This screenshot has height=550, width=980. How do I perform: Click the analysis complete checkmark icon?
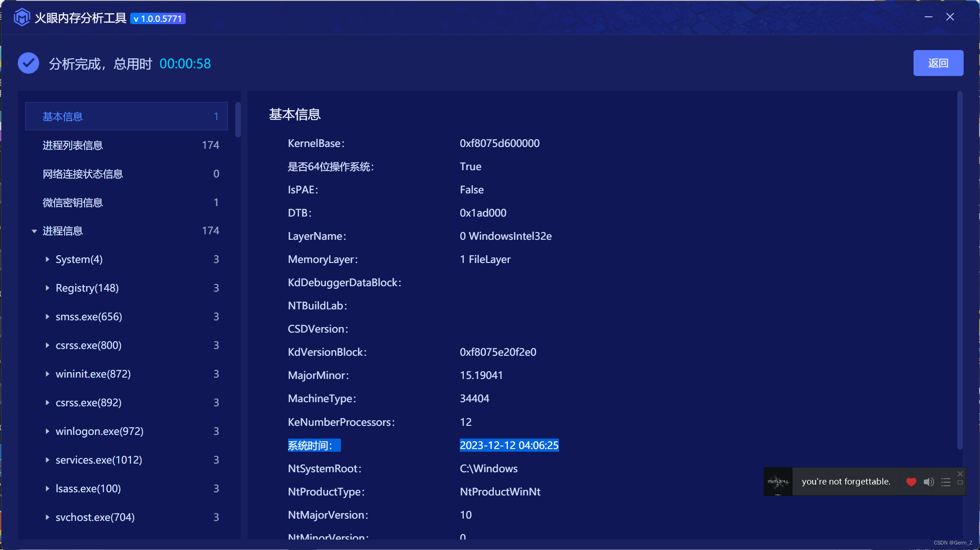(28, 63)
